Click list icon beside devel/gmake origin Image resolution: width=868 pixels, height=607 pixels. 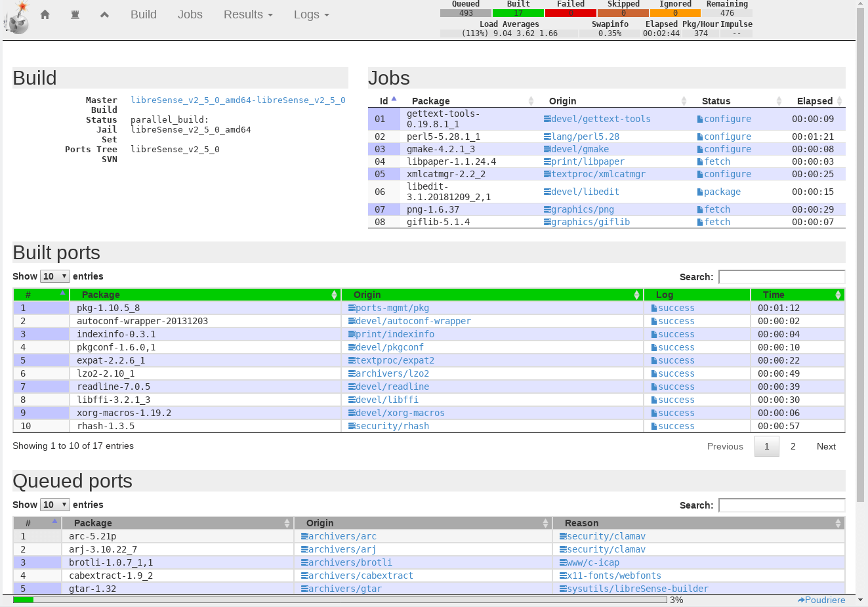[547, 150]
